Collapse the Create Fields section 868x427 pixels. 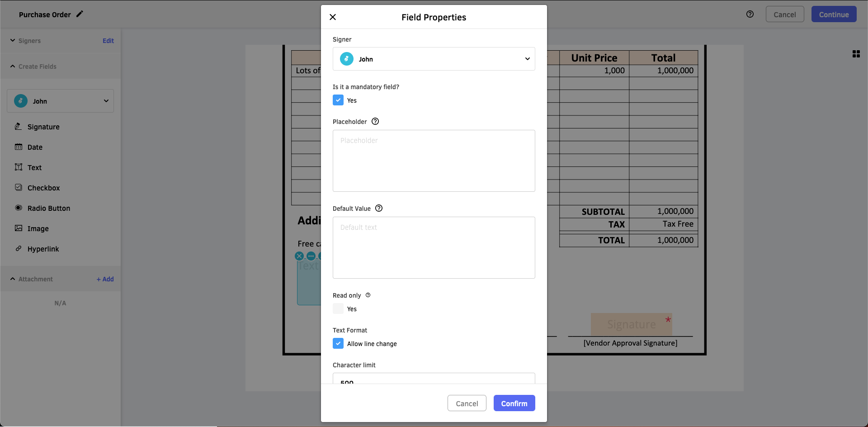click(13, 66)
